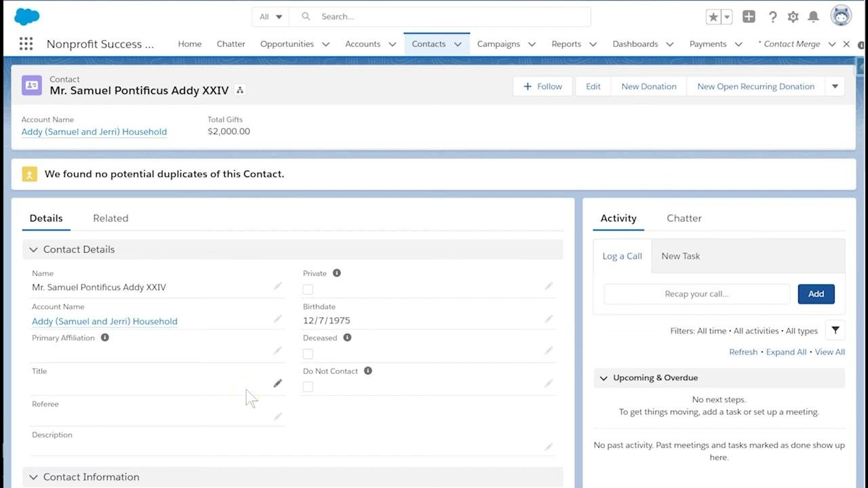Image resolution: width=868 pixels, height=488 pixels.
Task: Toggle the Do Not Contact checkbox
Action: pos(308,386)
